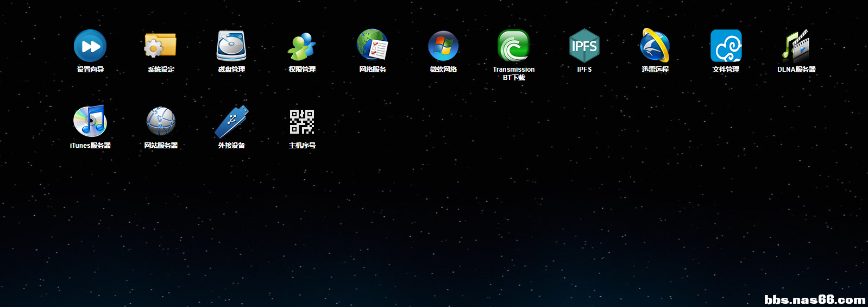This screenshot has height=307, width=868.
Task: Select the "iTunes服务器" text label
Action: 90,146
